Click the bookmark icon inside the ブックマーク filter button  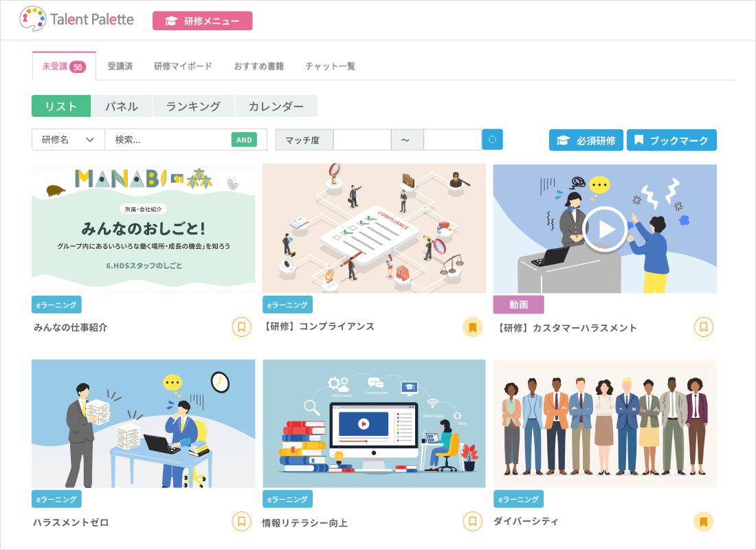click(x=640, y=140)
